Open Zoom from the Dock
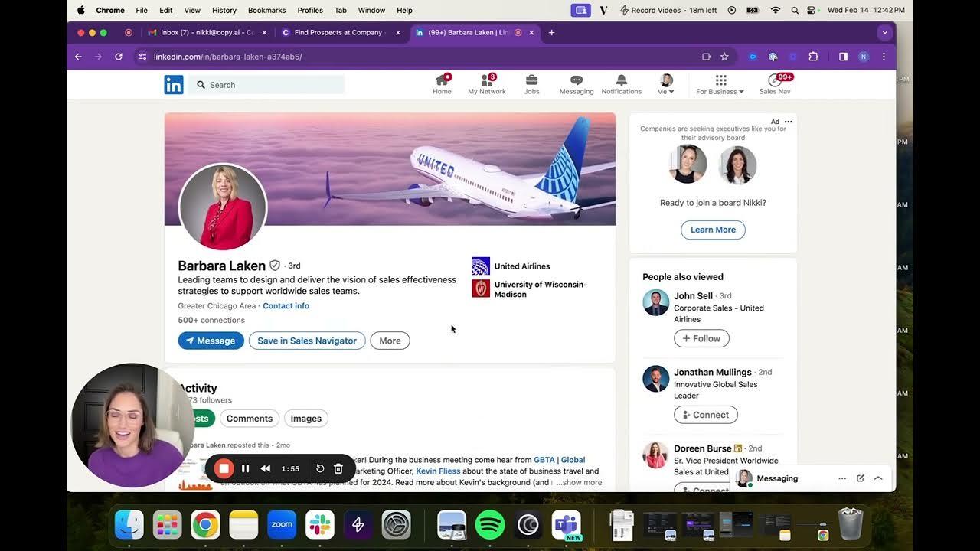The image size is (980, 551). 282,525
